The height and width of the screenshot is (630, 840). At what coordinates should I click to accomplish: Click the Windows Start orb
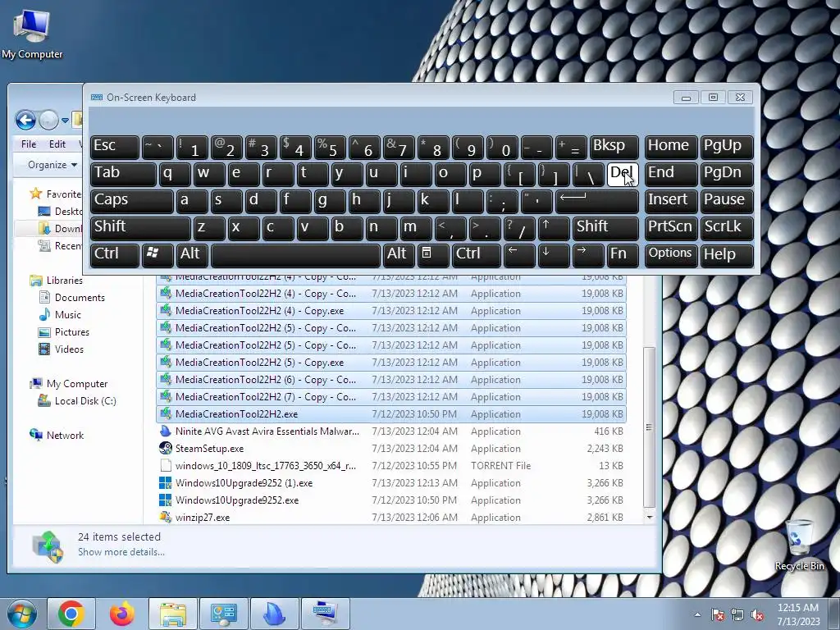coord(21,614)
